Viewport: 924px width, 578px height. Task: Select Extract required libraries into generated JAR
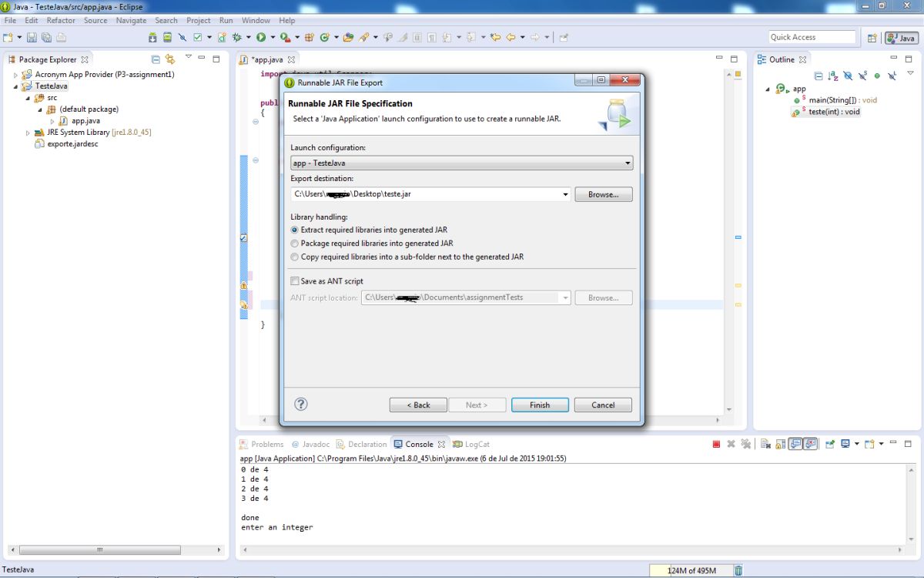click(x=369, y=230)
